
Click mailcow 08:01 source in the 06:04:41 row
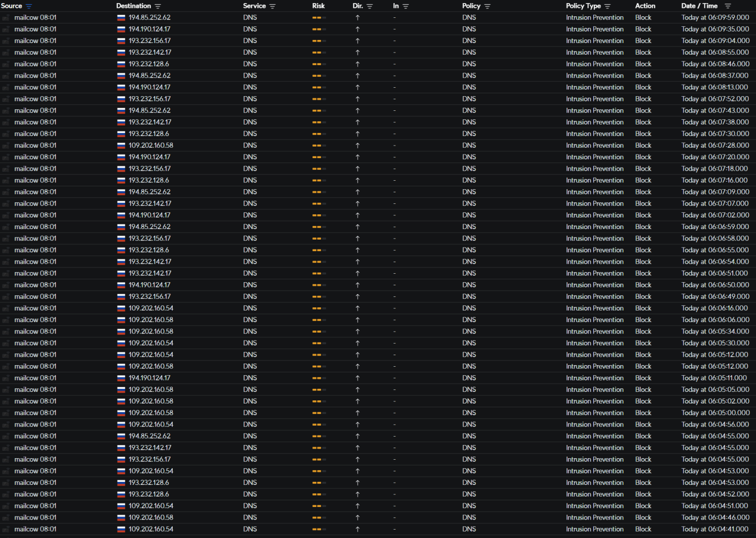35,529
